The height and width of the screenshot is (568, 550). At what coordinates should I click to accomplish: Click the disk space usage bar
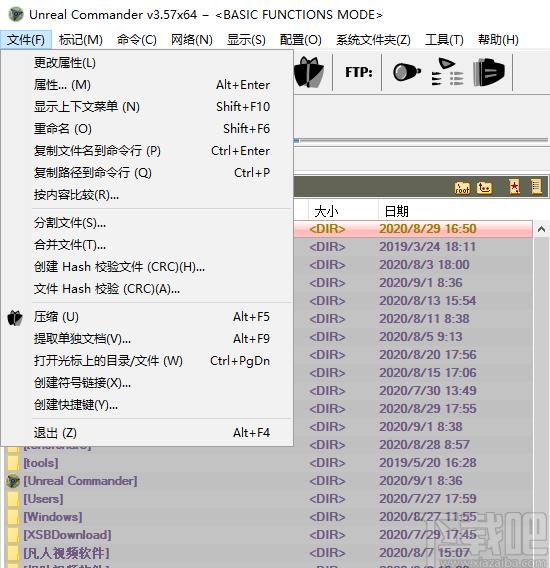pos(421,140)
